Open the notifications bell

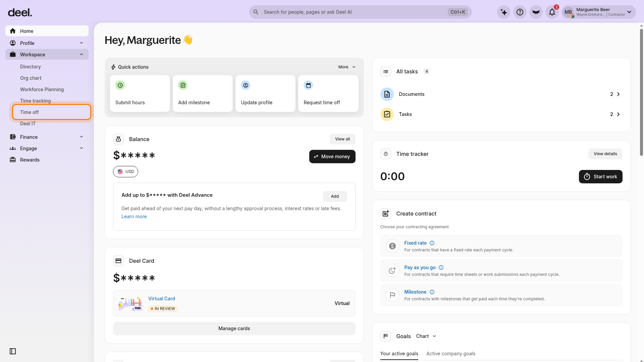pos(552,12)
